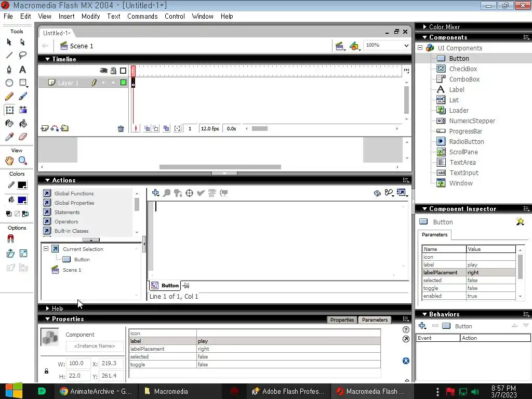
Task: Switch to Properties tab in Properties panel
Action: (x=342, y=320)
